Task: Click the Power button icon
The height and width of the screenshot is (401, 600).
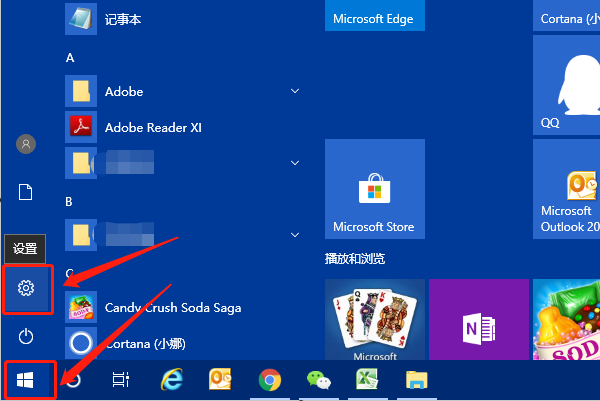Action: pyautogui.click(x=26, y=336)
